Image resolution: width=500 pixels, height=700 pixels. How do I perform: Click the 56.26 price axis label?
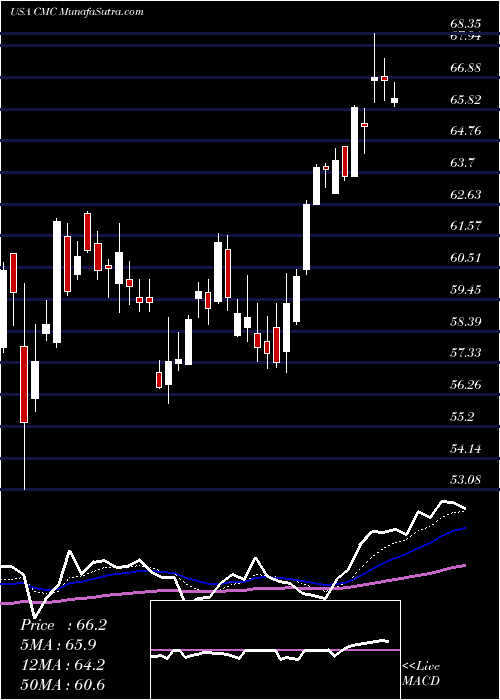(466, 385)
